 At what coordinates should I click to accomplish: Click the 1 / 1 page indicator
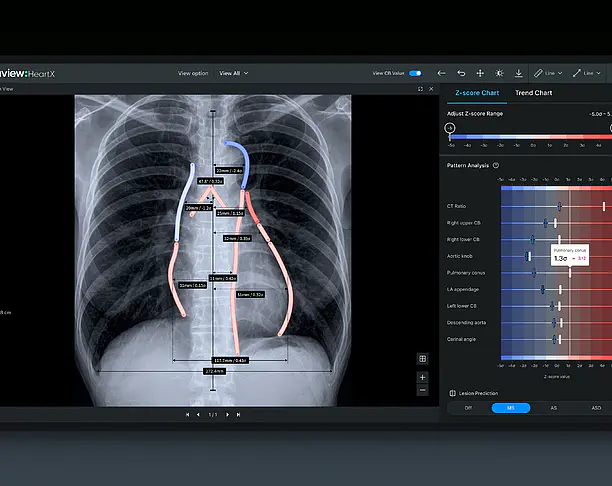(213, 415)
